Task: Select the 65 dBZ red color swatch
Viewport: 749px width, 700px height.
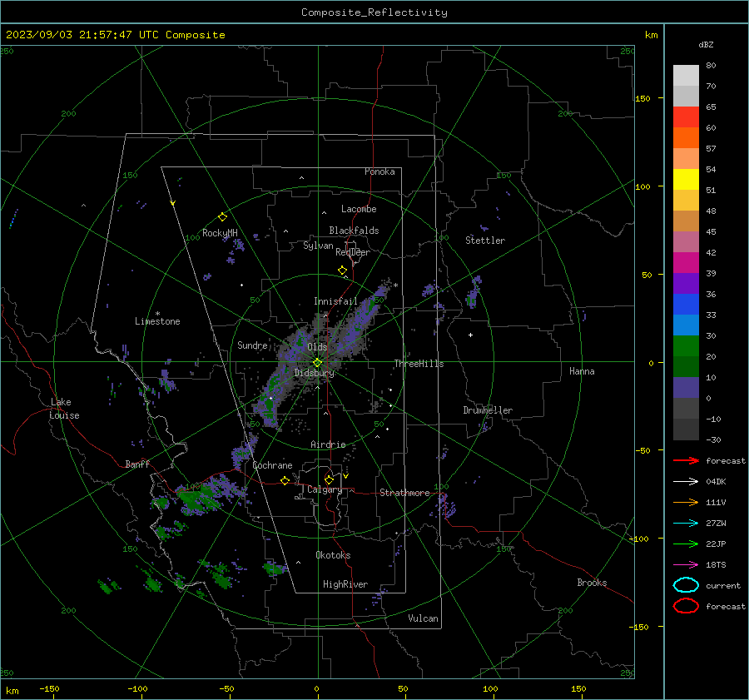Action: [x=686, y=117]
